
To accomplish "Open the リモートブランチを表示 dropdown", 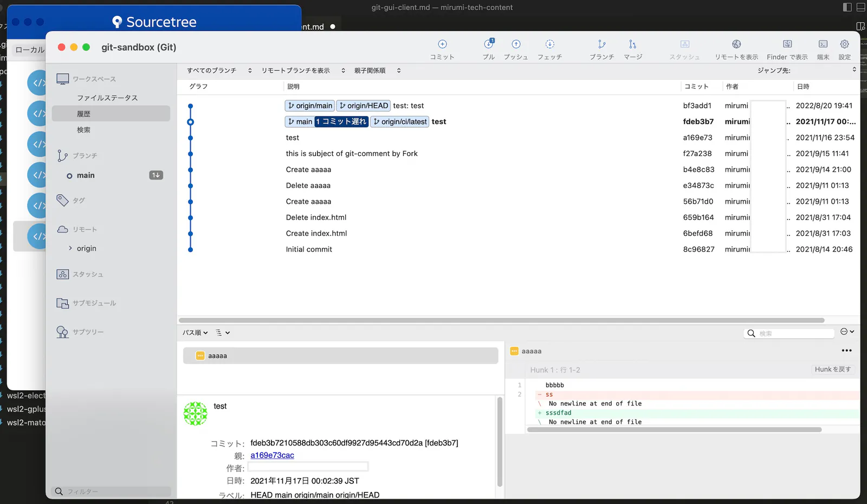I will point(303,70).
